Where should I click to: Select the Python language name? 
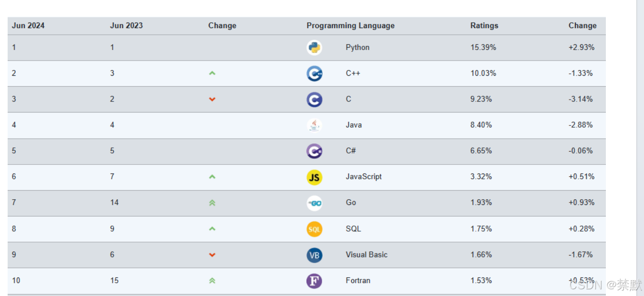[x=358, y=48]
